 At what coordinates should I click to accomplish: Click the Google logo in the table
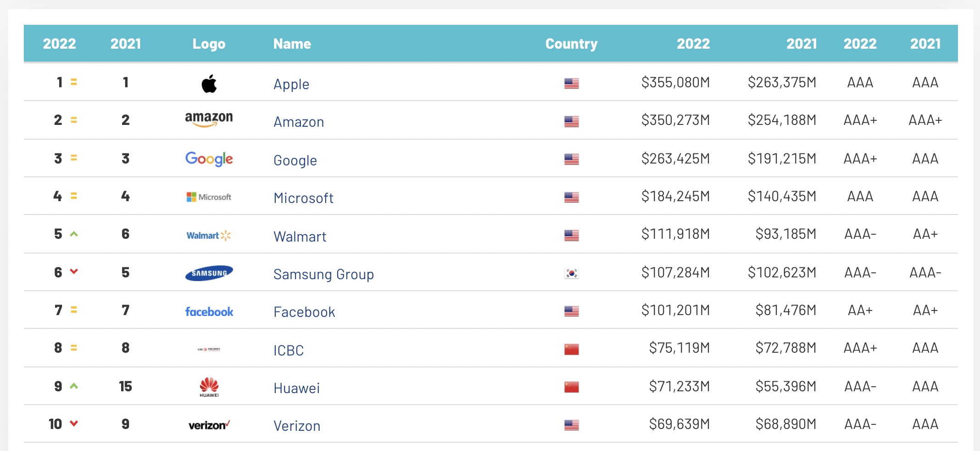[209, 159]
